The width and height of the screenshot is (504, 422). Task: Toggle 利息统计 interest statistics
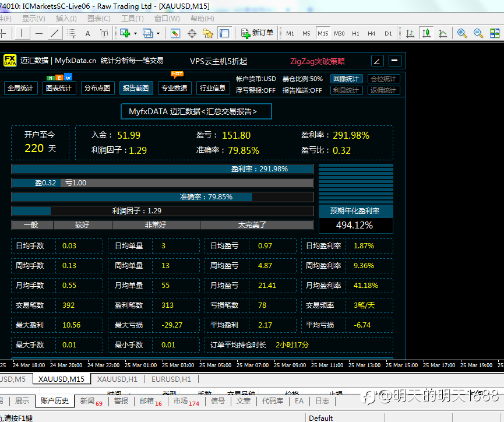point(347,90)
